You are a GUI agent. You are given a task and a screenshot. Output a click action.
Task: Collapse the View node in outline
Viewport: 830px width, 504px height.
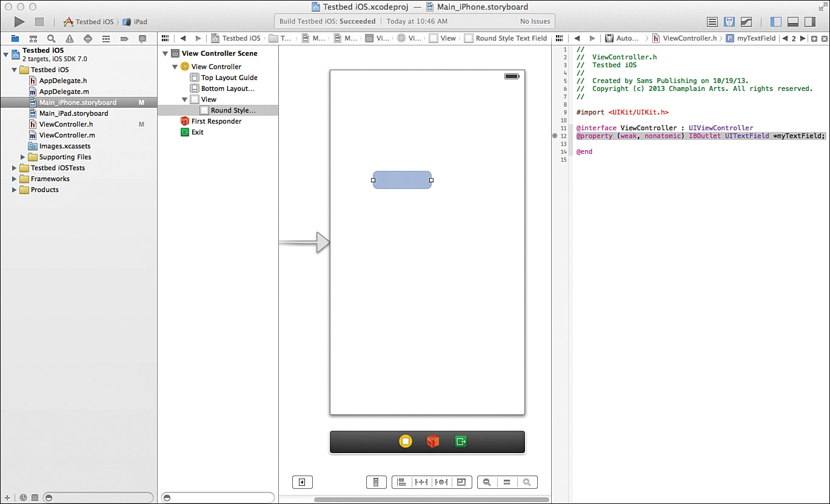185,99
